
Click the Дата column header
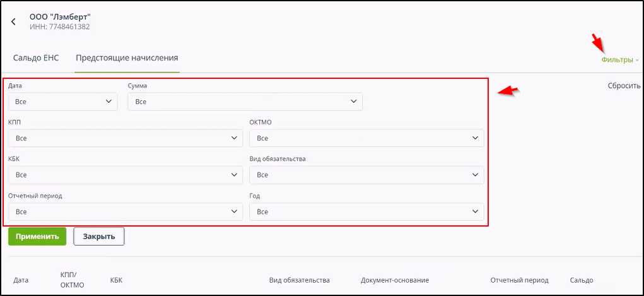click(x=21, y=280)
